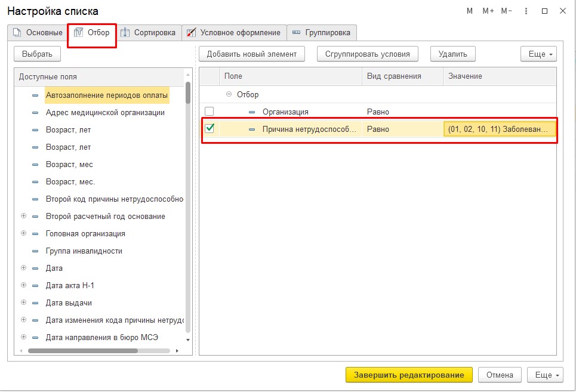The image size is (576, 392).
Task: Click icon beside Головная организация
Action: [35, 234]
